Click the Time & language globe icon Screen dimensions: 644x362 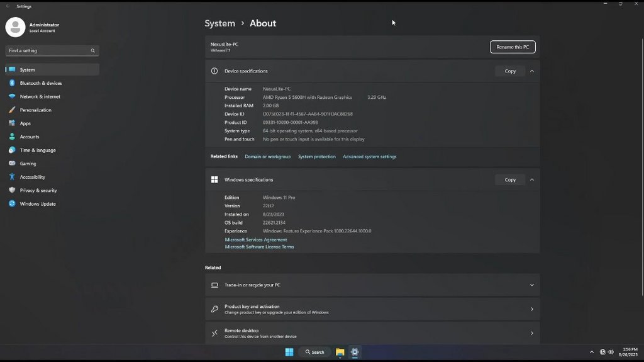tap(12, 150)
